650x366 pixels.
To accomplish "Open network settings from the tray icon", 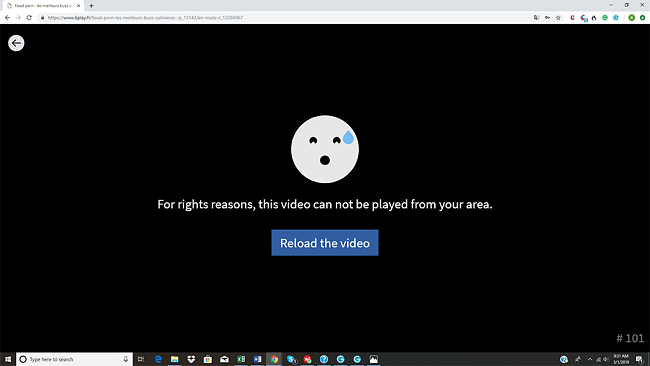I will click(598, 359).
